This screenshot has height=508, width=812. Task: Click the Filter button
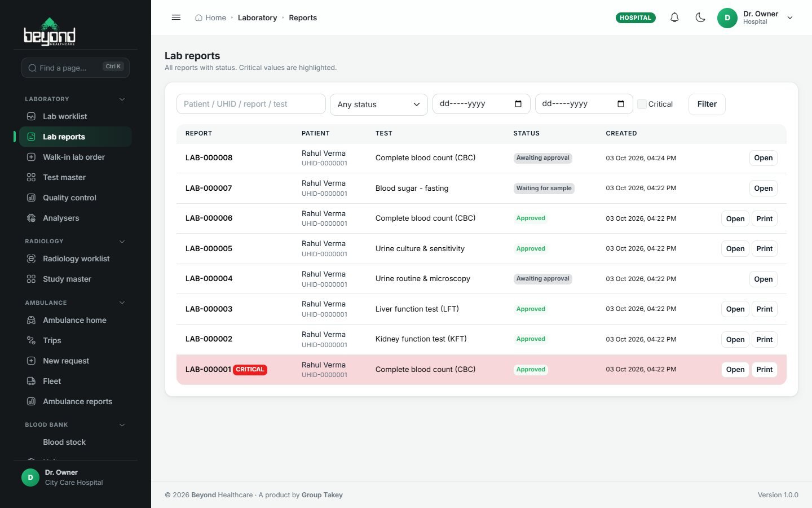click(707, 104)
